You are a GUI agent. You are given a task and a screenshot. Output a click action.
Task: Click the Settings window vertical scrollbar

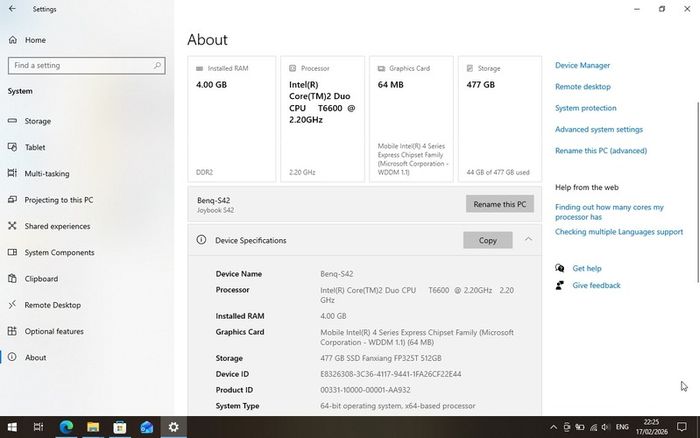[697, 192]
